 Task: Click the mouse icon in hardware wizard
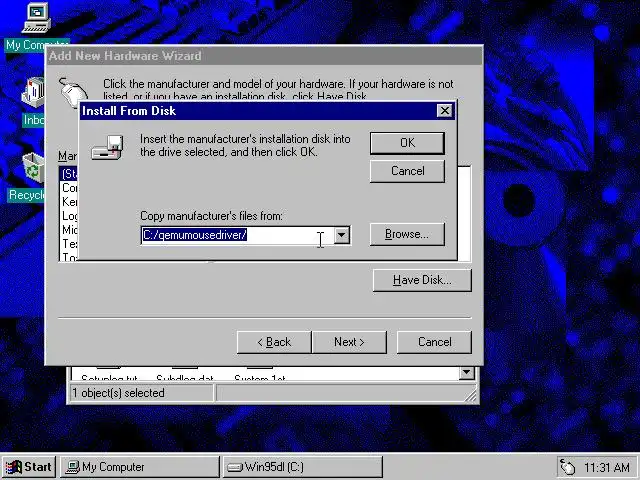(x=73, y=93)
